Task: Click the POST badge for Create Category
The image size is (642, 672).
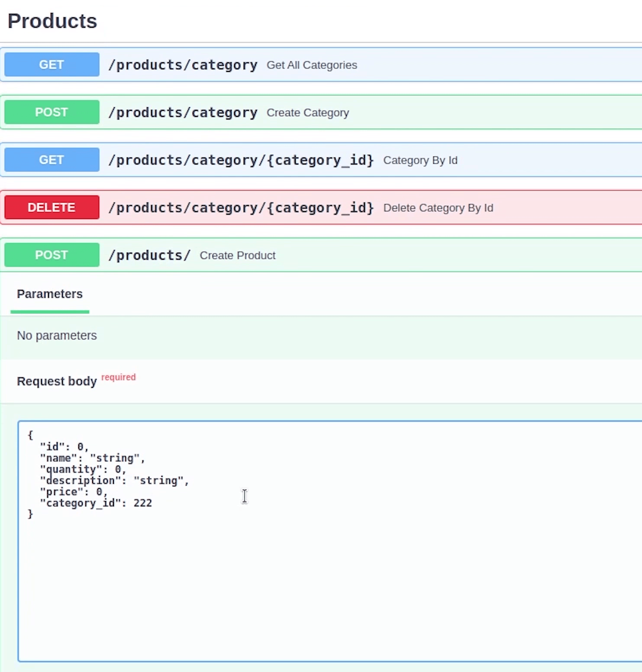Action: tap(52, 112)
